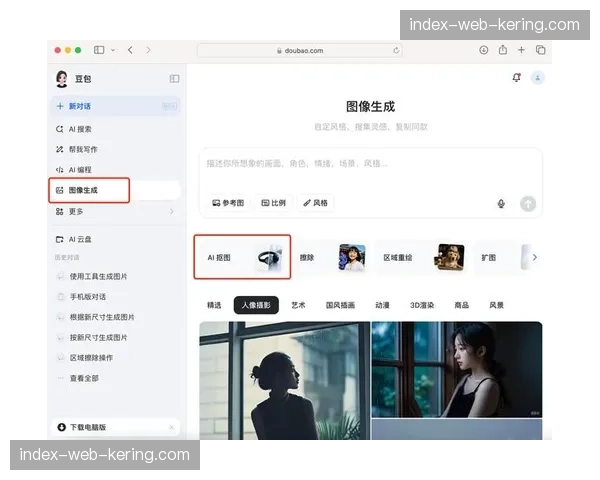The width and height of the screenshot is (600, 480).
Task: Open the 区域重绘 tool card
Action: tap(423, 258)
